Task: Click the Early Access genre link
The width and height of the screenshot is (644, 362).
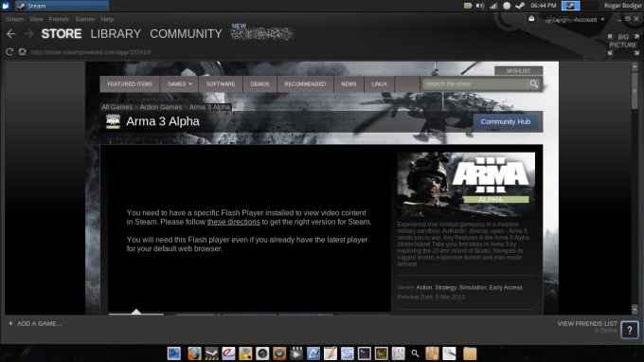Action: [506, 288]
